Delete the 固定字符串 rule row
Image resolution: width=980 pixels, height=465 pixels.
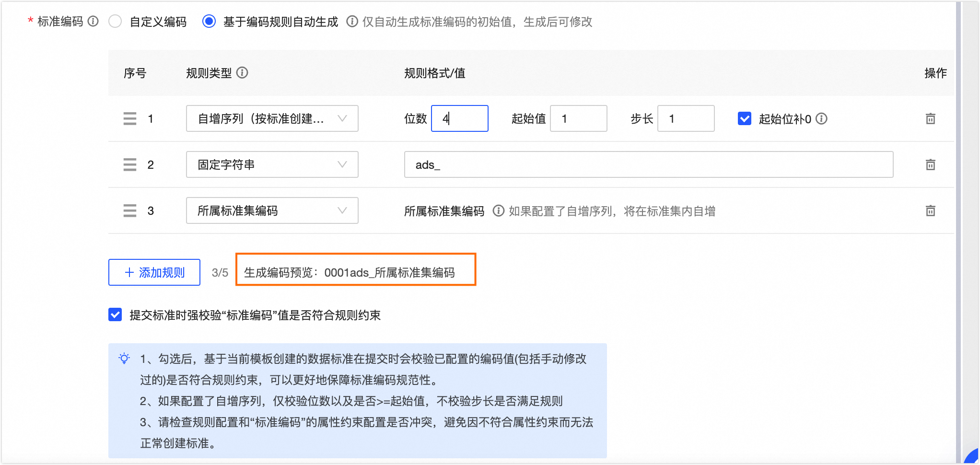coord(930,164)
